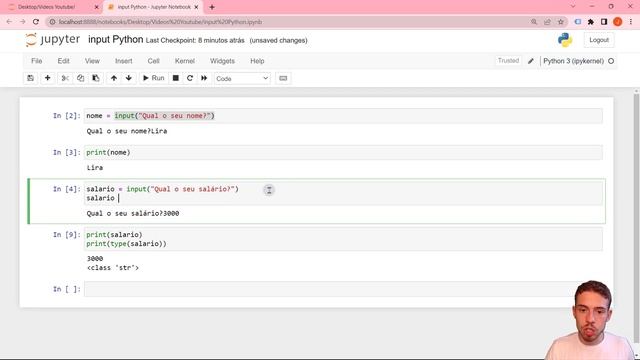Bookmark this page star icon

(x=561, y=22)
